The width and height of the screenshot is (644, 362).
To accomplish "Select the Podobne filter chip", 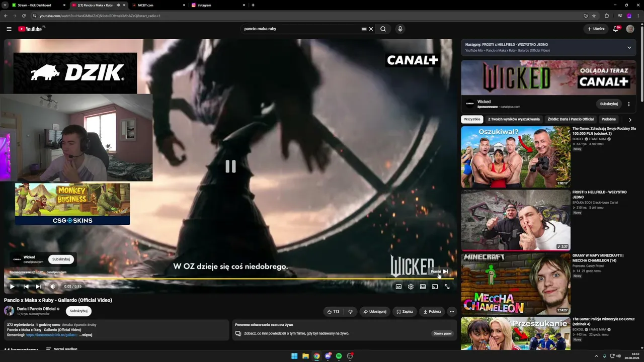I will pyautogui.click(x=609, y=120).
